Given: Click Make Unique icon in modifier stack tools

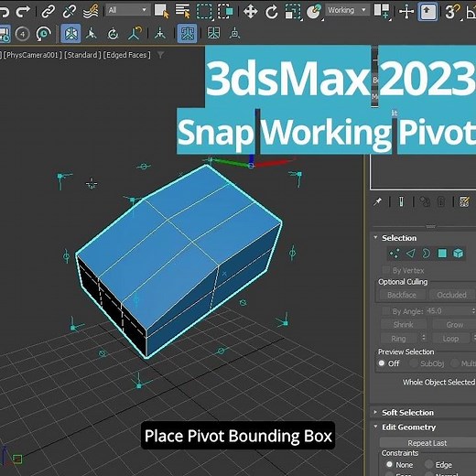Looking at the screenshot, I should click(x=425, y=201).
